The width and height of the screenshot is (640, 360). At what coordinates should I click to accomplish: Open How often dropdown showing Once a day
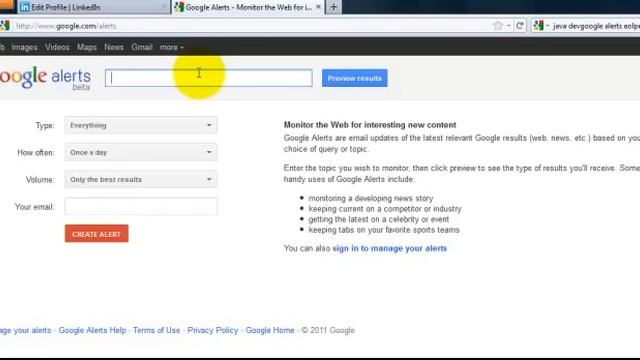(141, 152)
